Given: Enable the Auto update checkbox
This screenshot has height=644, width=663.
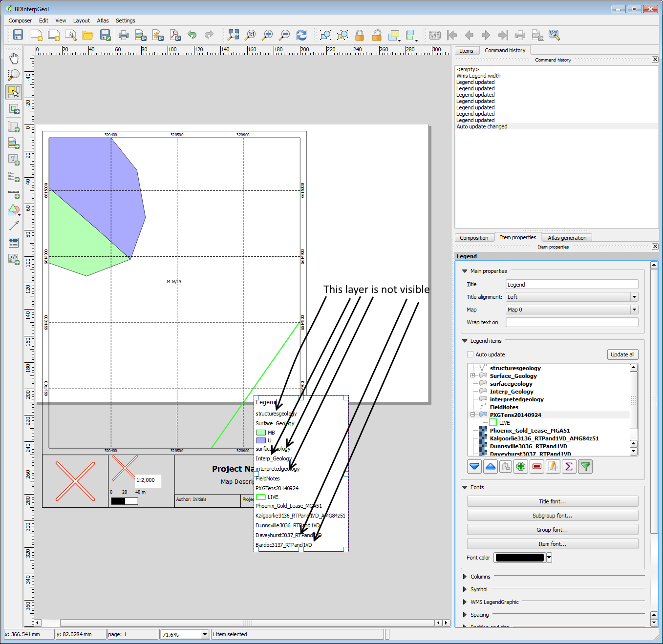Looking at the screenshot, I should pos(471,354).
